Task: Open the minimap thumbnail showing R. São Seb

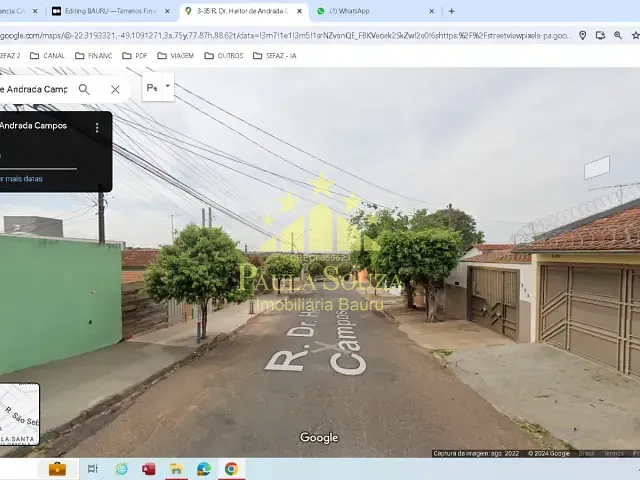Action: click(x=20, y=414)
